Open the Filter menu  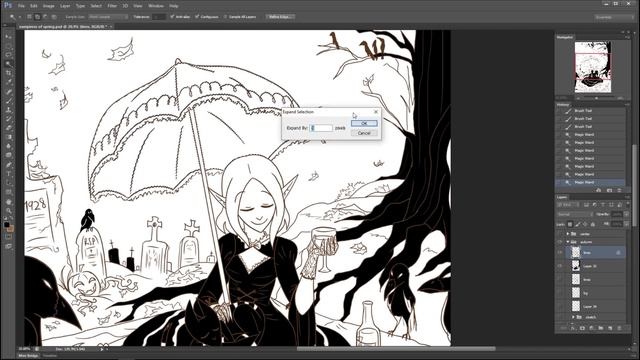click(x=112, y=6)
